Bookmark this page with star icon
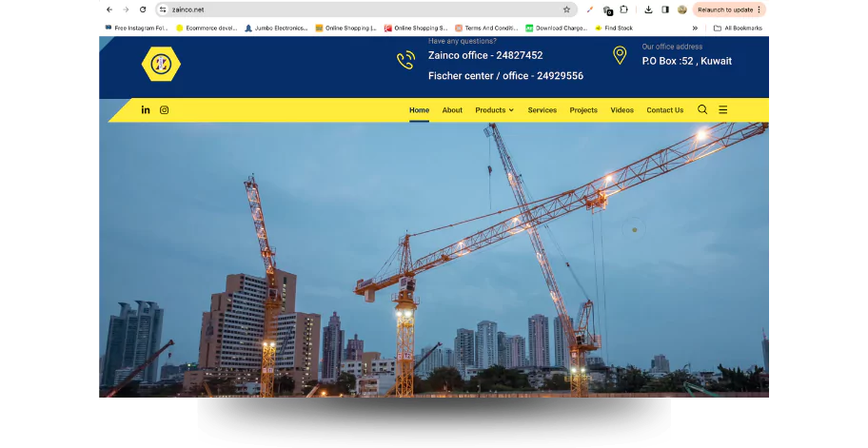This screenshot has height=448, width=868. point(566,10)
